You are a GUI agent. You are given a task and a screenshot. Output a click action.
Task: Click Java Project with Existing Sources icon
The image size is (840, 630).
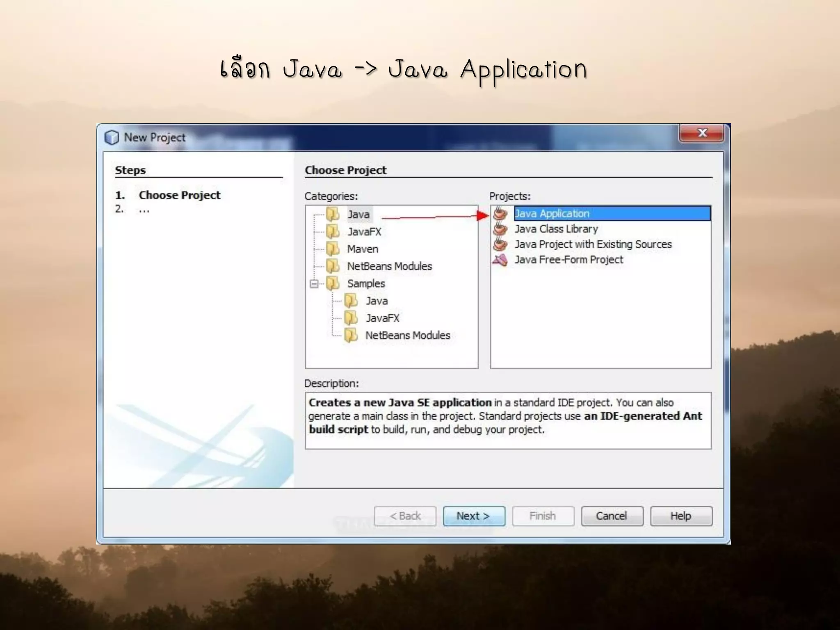500,244
